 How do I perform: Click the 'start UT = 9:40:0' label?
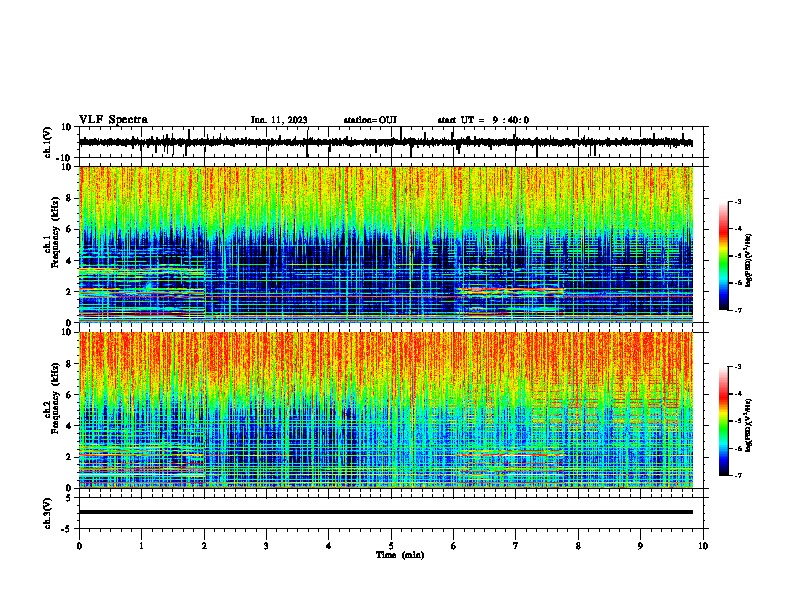pos(483,120)
